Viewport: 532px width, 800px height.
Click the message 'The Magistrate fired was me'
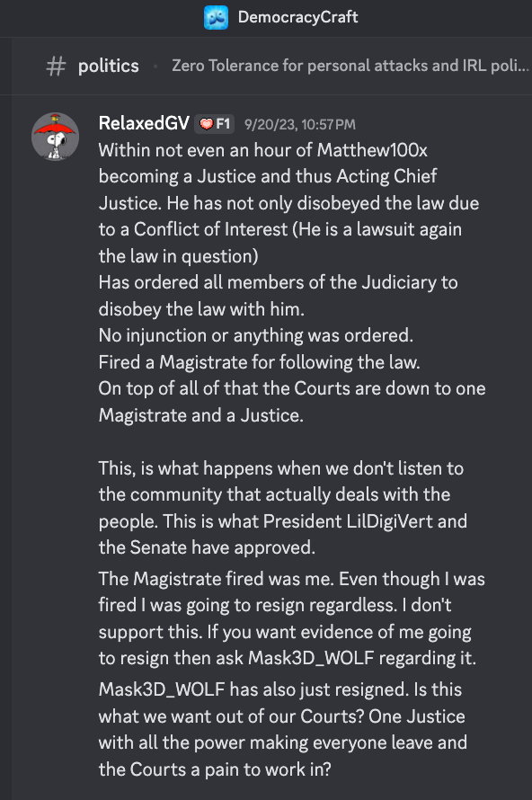coord(292,618)
